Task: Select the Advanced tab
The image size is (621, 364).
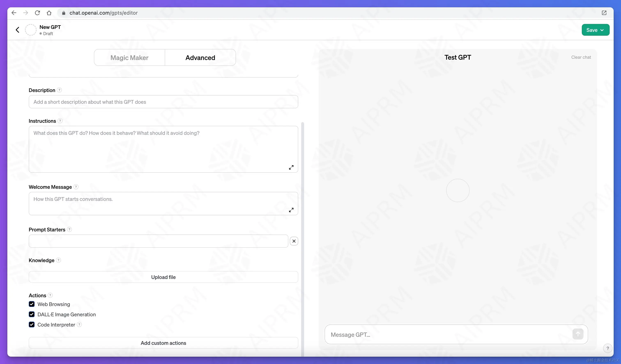Action: coord(200,58)
